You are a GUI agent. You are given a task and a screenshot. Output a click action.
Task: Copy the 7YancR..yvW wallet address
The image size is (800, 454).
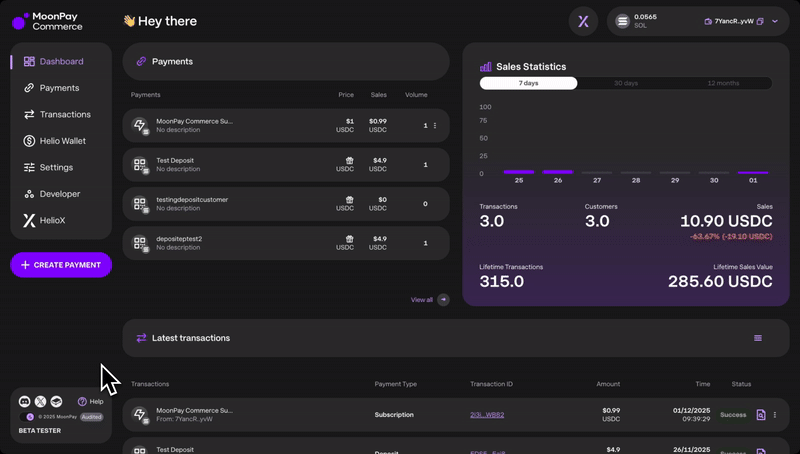(760, 21)
